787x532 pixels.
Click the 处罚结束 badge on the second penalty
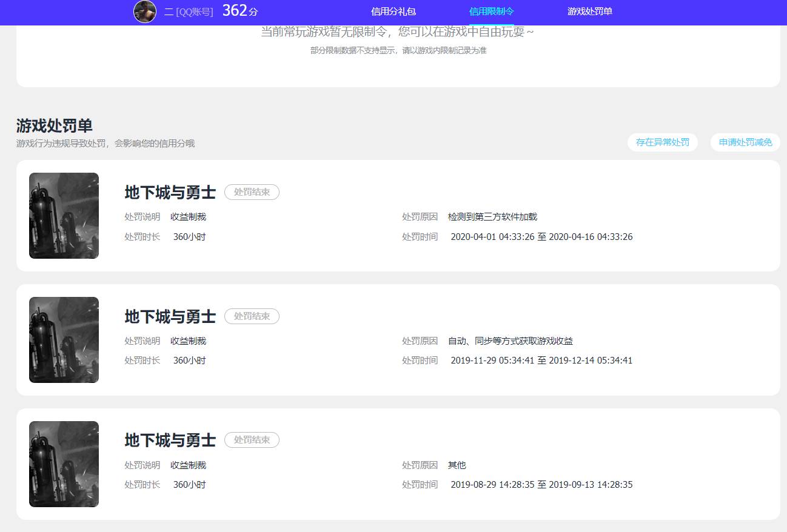[252, 316]
